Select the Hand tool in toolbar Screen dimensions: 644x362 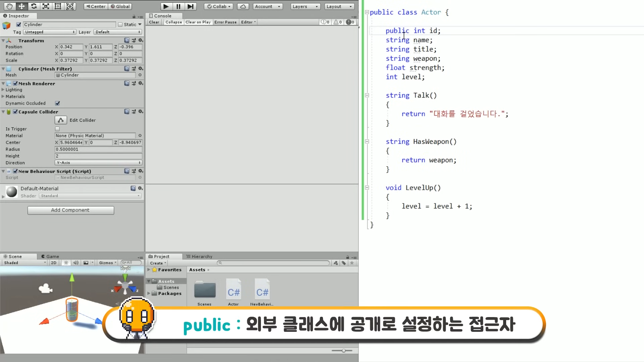[x=9, y=6]
